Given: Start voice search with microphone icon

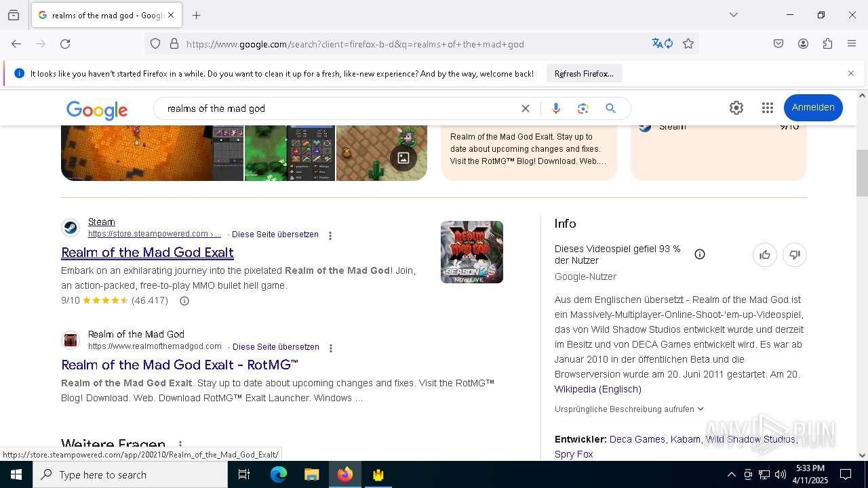Looking at the screenshot, I should click(x=556, y=108).
